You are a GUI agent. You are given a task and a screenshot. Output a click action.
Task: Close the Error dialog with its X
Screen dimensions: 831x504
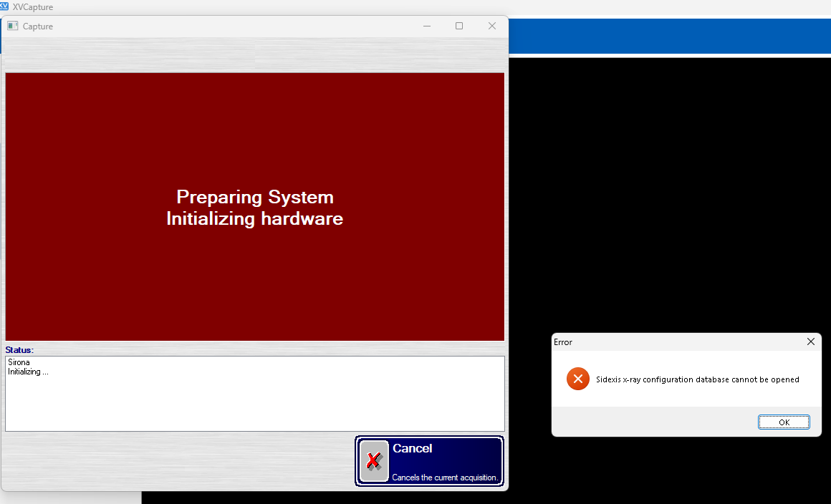click(x=810, y=341)
